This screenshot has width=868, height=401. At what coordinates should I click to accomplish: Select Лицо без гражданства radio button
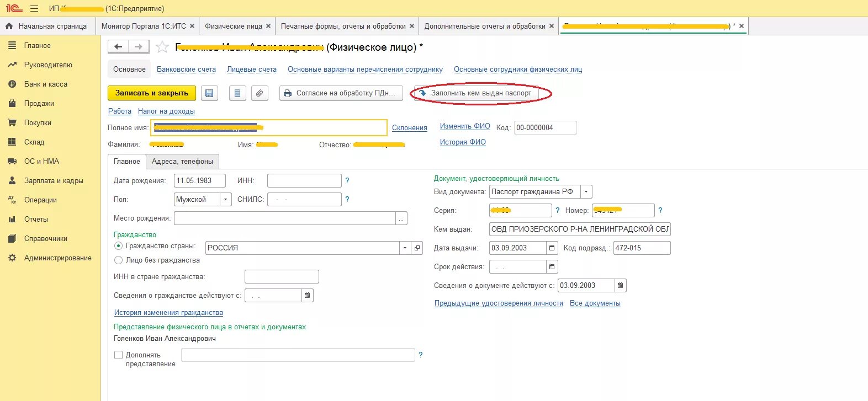tap(118, 260)
